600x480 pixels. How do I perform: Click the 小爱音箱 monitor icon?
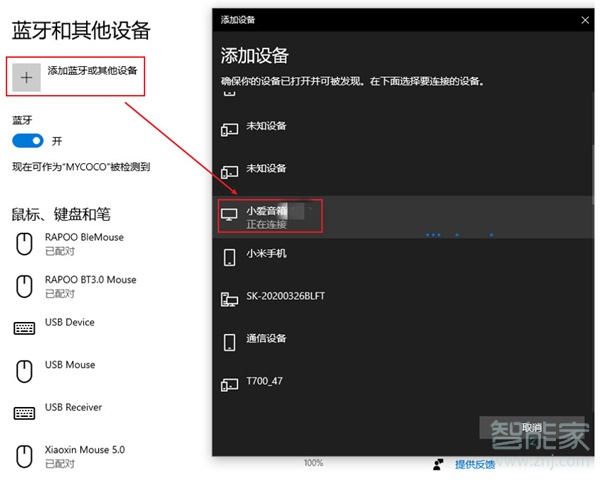pyautogui.click(x=229, y=214)
